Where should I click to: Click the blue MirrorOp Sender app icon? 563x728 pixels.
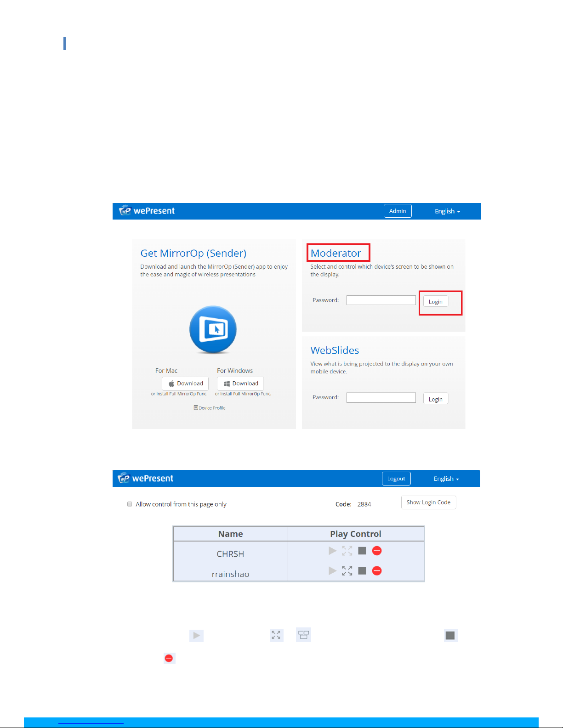213,329
